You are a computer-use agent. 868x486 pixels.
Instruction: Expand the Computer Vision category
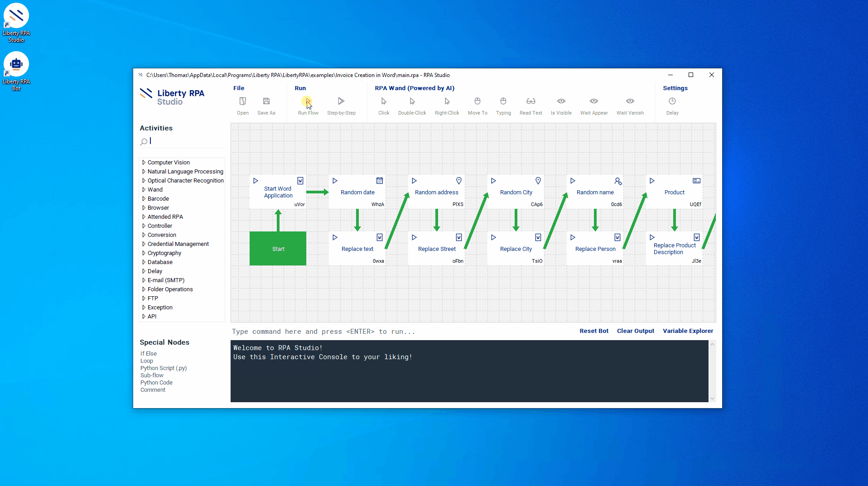tap(144, 163)
